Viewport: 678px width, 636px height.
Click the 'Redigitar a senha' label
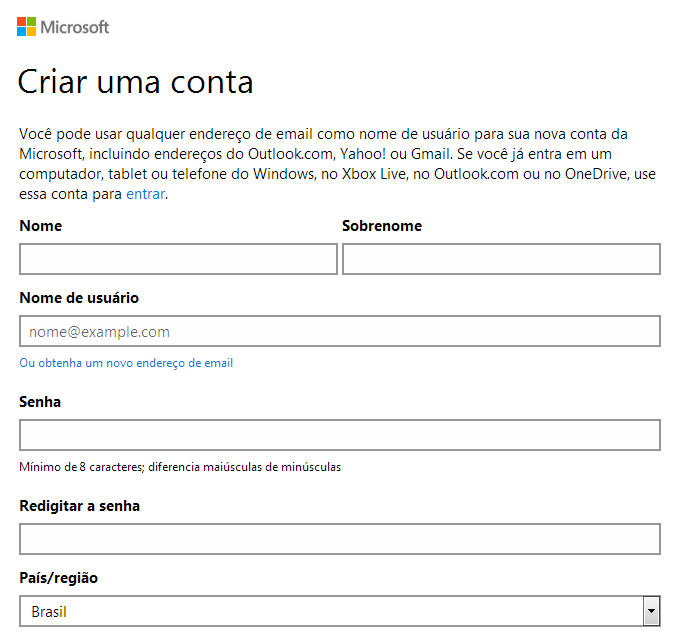tap(80, 506)
